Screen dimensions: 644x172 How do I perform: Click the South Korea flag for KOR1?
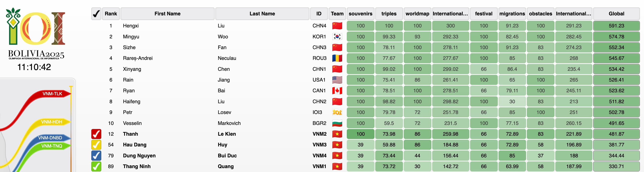coord(337,37)
